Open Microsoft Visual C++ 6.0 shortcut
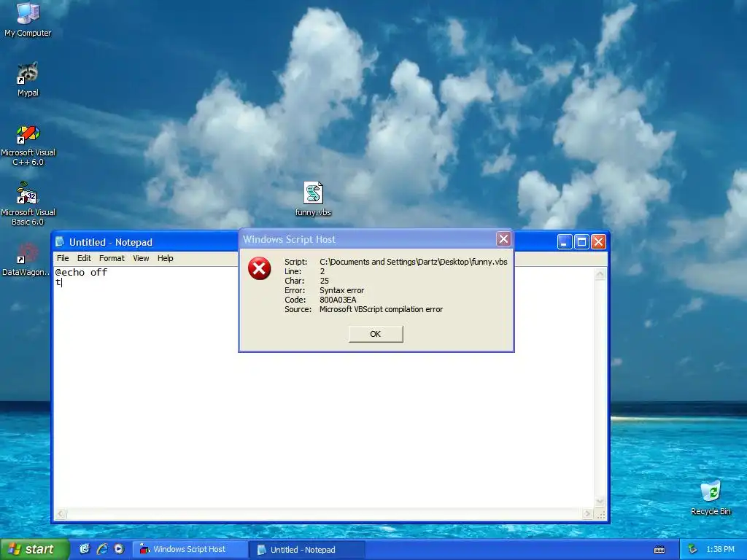This screenshot has height=560, width=747. (28, 145)
